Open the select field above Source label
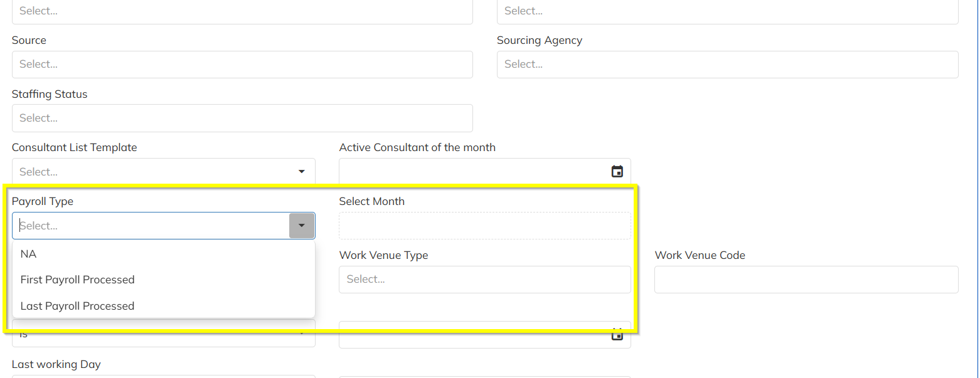The image size is (980, 378). pos(242,11)
